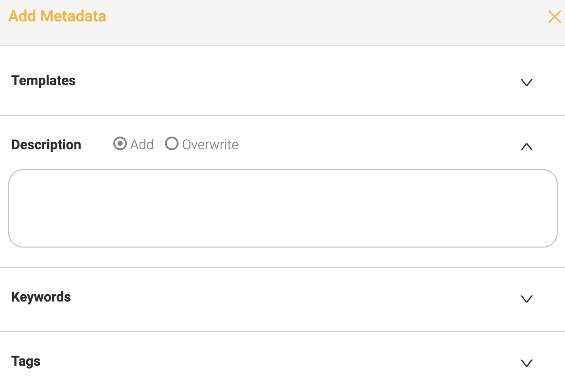The height and width of the screenshot is (392, 565).
Task: Choose the Overwrite option text label
Action: pos(210,144)
